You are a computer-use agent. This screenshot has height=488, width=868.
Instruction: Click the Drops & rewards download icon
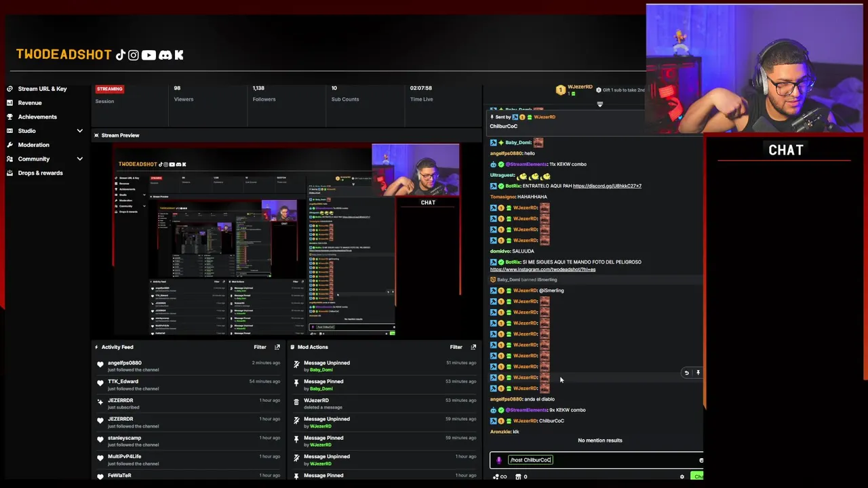coord(9,173)
